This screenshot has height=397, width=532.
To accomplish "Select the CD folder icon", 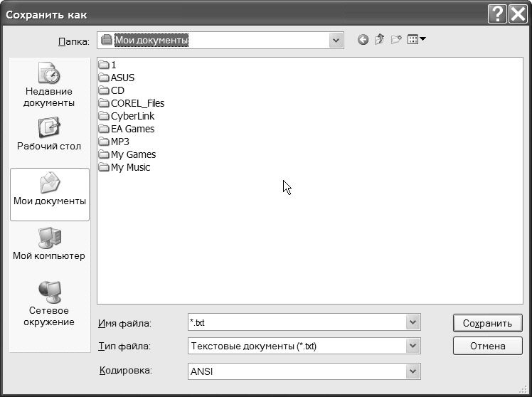I will (x=104, y=90).
